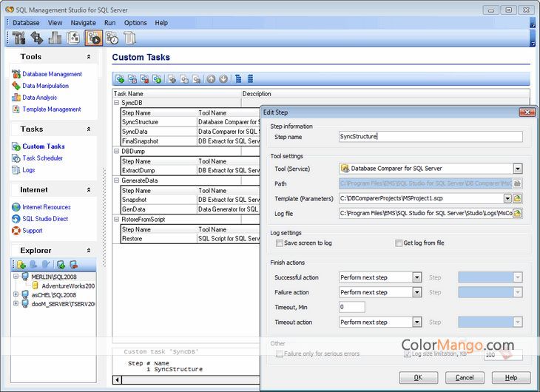The image size is (540, 392).
Task: Expand the asCHEL\SQL2008 server node
Action: point(16,294)
